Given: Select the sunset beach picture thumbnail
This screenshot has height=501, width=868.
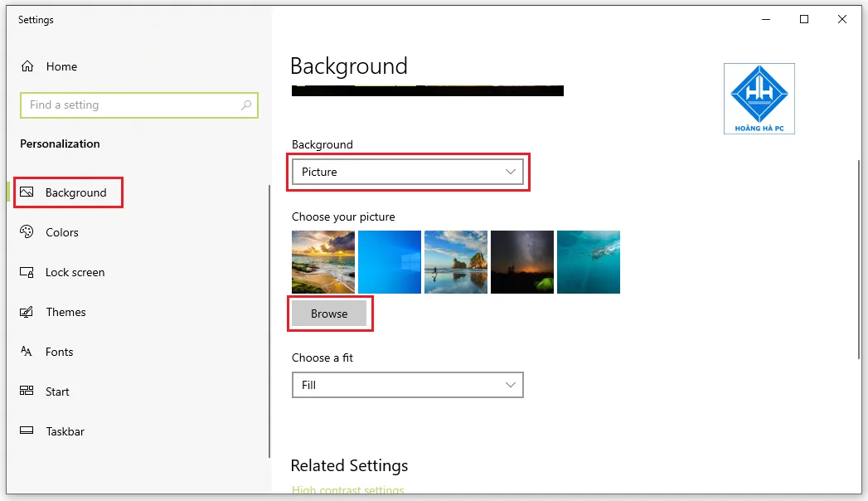Looking at the screenshot, I should pyautogui.click(x=322, y=261).
